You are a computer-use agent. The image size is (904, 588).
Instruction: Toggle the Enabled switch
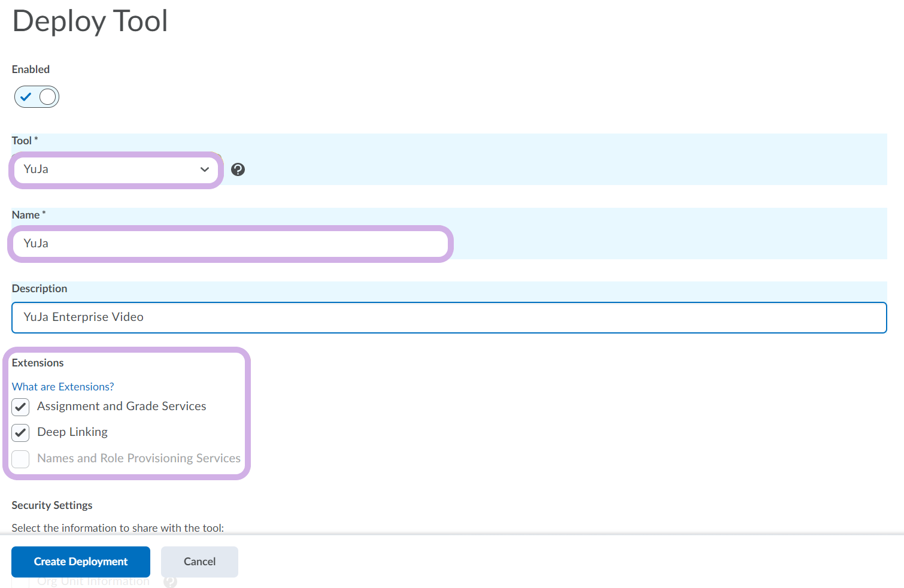(37, 97)
